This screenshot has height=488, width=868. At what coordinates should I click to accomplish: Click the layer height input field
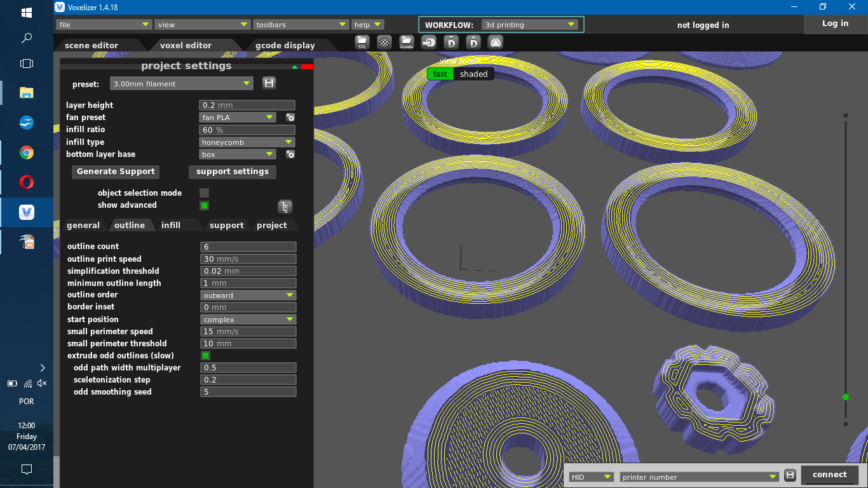click(247, 105)
